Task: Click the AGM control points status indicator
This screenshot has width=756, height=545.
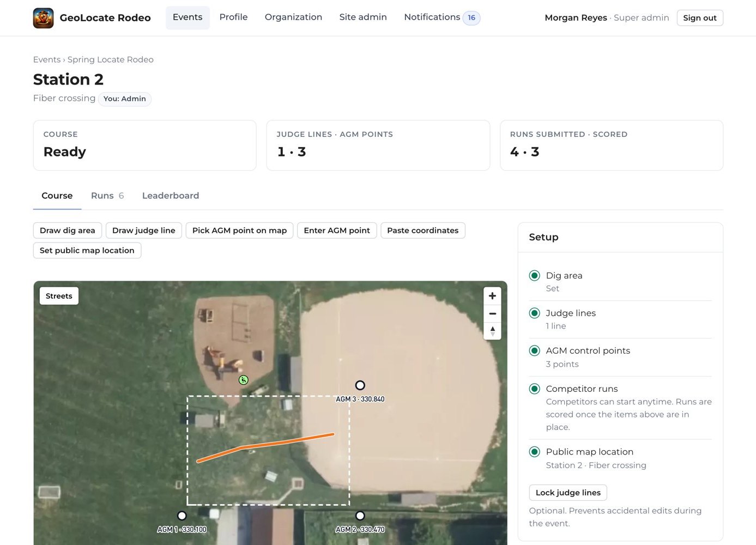Action: [x=535, y=350]
